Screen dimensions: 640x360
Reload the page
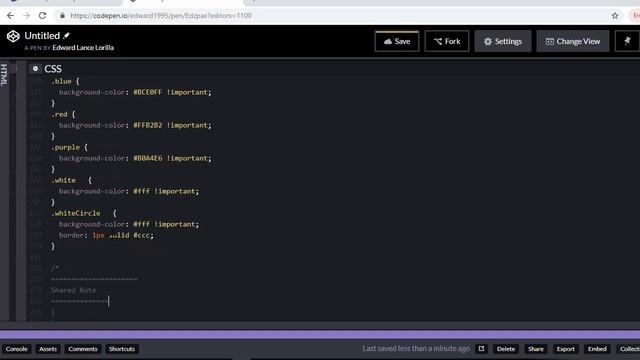coord(42,16)
